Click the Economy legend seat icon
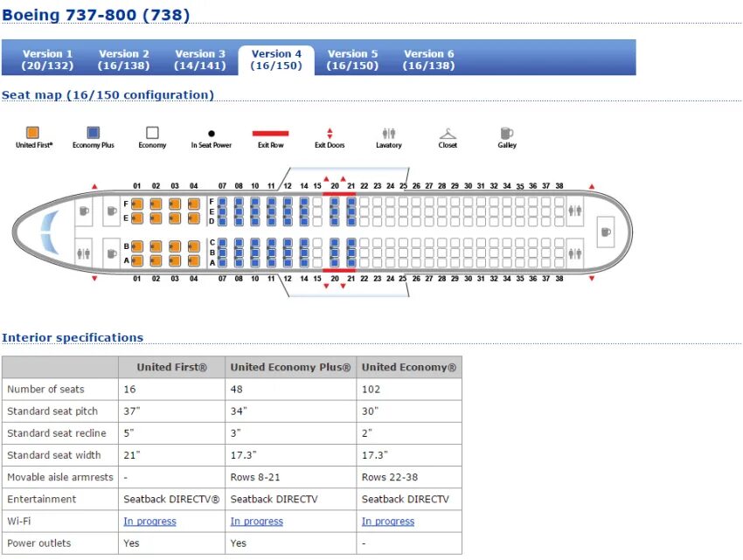This screenshot has height=560, width=743. (152, 133)
